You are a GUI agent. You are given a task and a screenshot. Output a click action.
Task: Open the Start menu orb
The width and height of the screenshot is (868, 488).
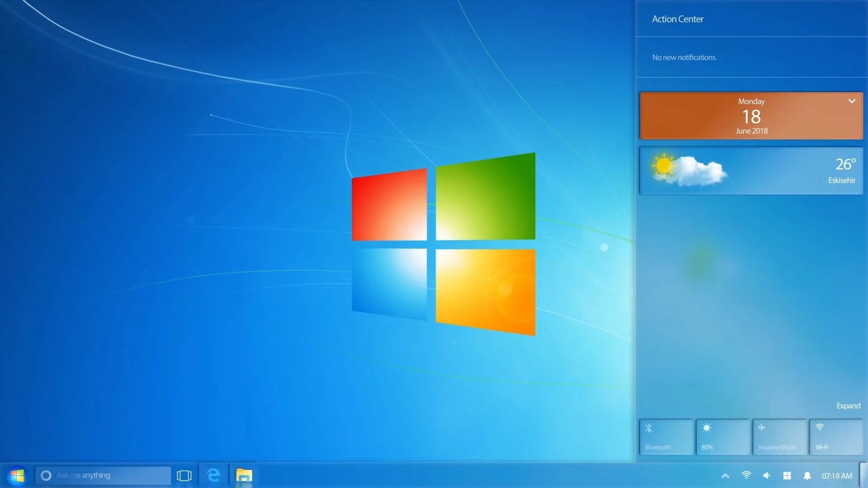[17, 475]
